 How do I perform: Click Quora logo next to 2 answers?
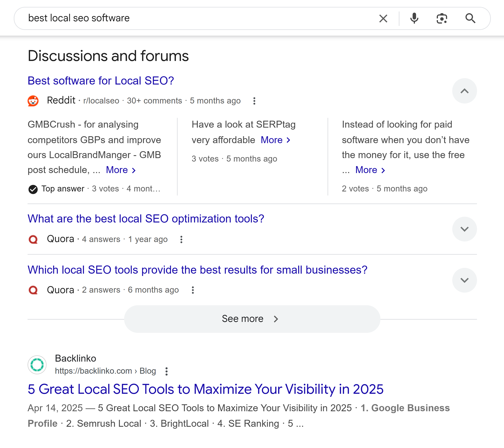point(33,290)
